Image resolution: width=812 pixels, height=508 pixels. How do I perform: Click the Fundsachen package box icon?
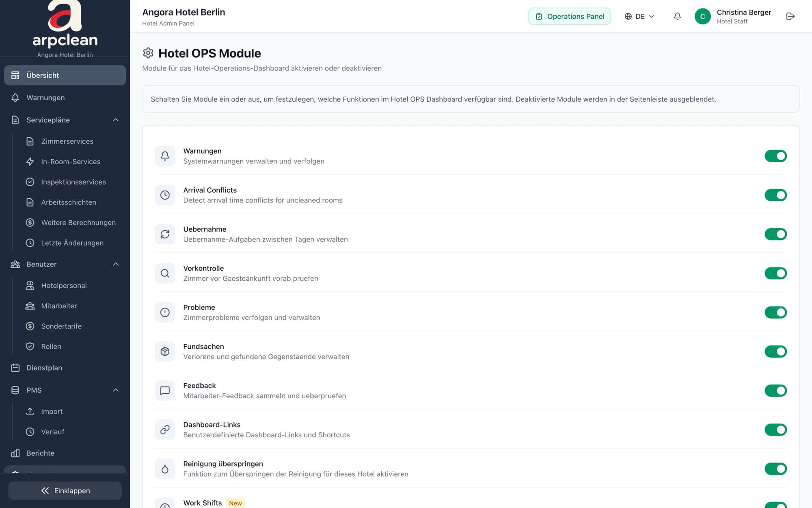pos(165,352)
